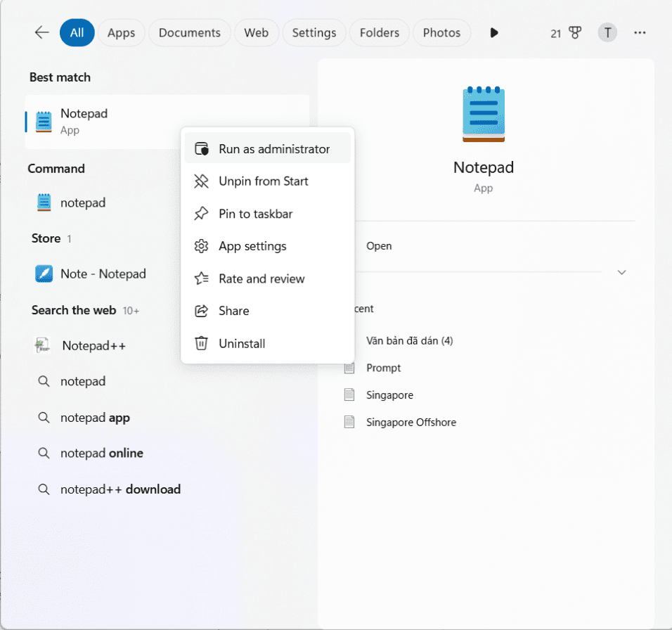This screenshot has width=672, height=630.
Task: Click the Notepad++ web result icon
Action: (42, 345)
